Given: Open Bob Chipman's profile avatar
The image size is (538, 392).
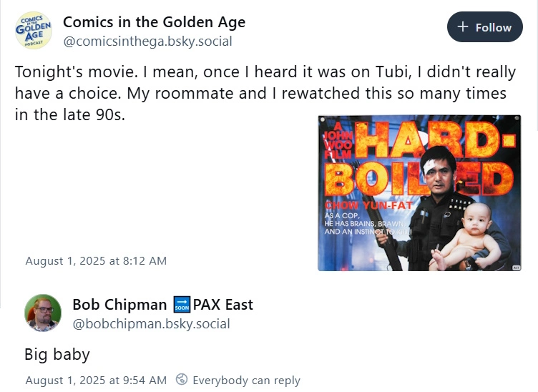Looking at the screenshot, I should (x=43, y=313).
